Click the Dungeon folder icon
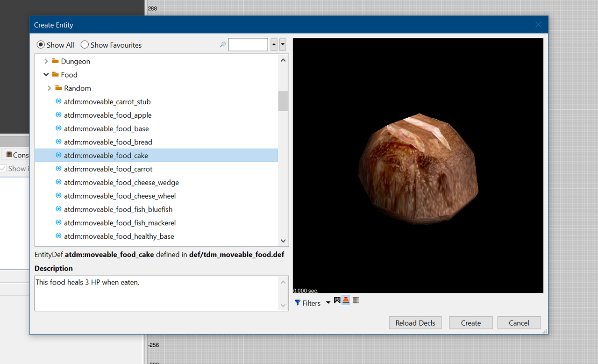This screenshot has height=364, width=598. click(55, 61)
